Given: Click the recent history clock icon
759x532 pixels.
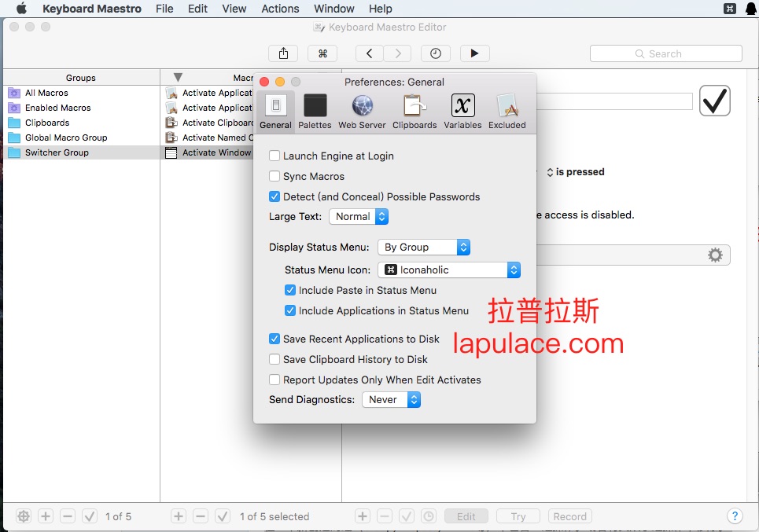Looking at the screenshot, I should [x=436, y=53].
